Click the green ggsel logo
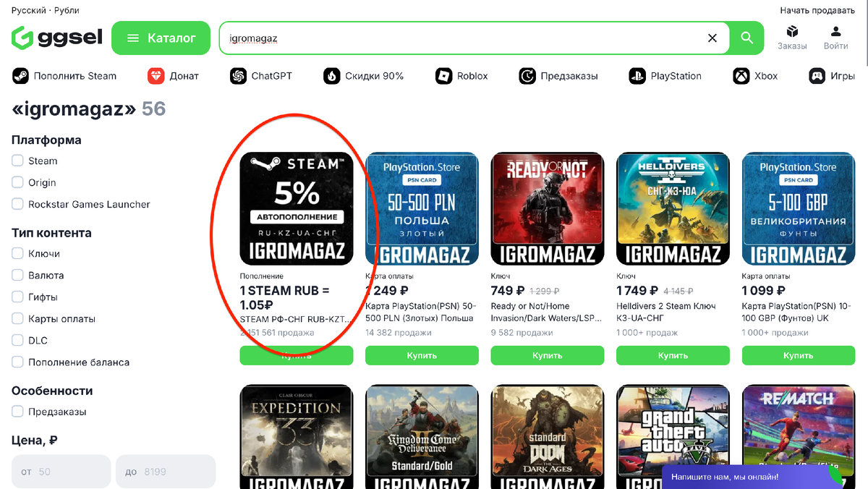This screenshot has height=489, width=868. pos(56,37)
